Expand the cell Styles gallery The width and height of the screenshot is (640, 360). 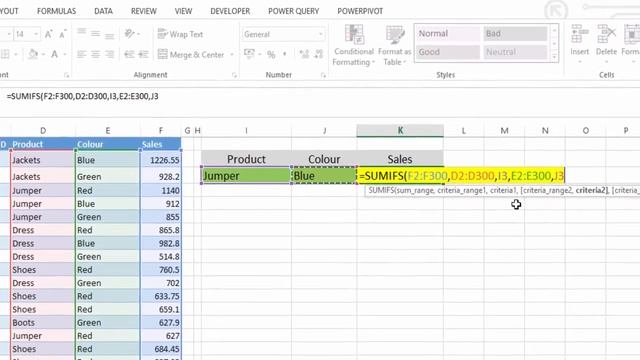[554, 57]
